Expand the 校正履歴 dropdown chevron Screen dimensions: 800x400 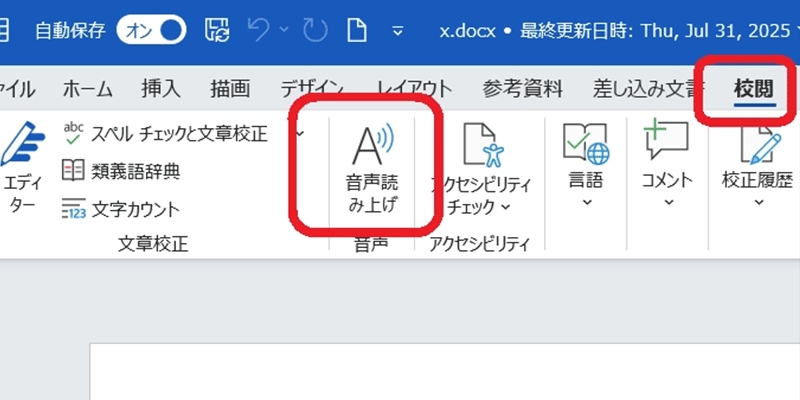point(759,203)
